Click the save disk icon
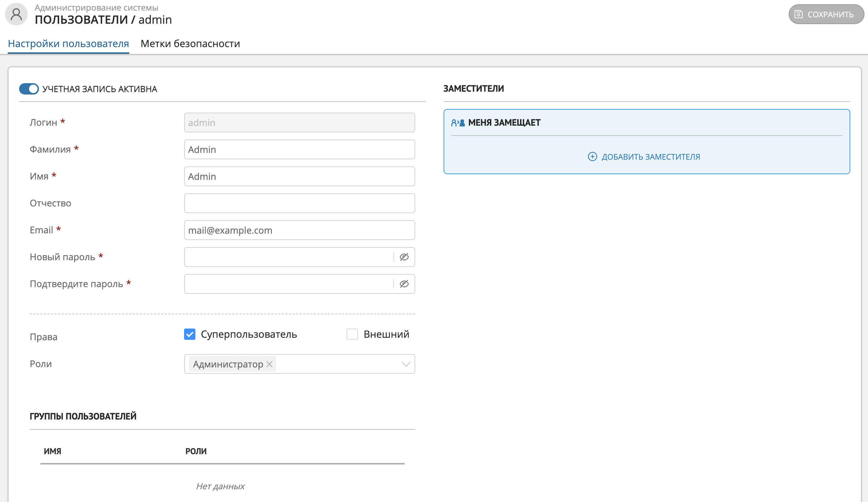The height and width of the screenshot is (502, 868). (x=799, y=14)
